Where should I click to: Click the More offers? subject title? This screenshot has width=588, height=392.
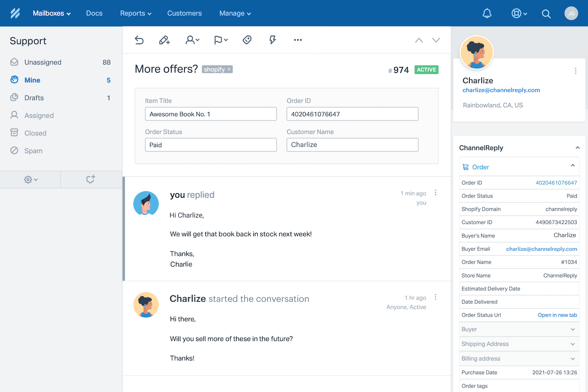167,69
